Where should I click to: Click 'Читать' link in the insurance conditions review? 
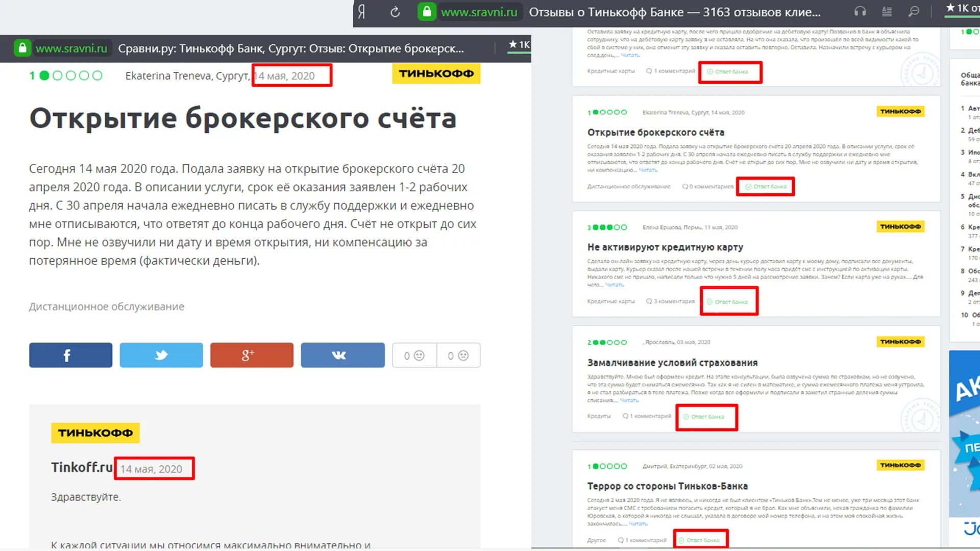point(629,400)
